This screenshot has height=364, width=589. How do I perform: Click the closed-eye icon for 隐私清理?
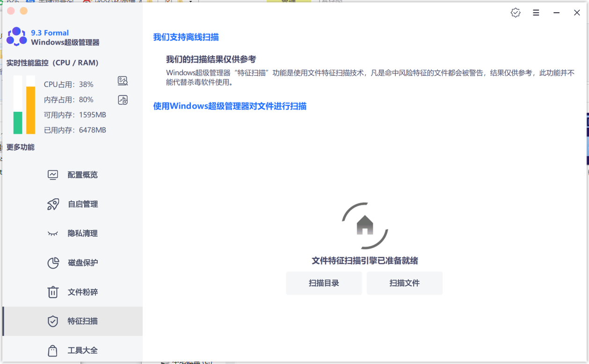point(53,233)
